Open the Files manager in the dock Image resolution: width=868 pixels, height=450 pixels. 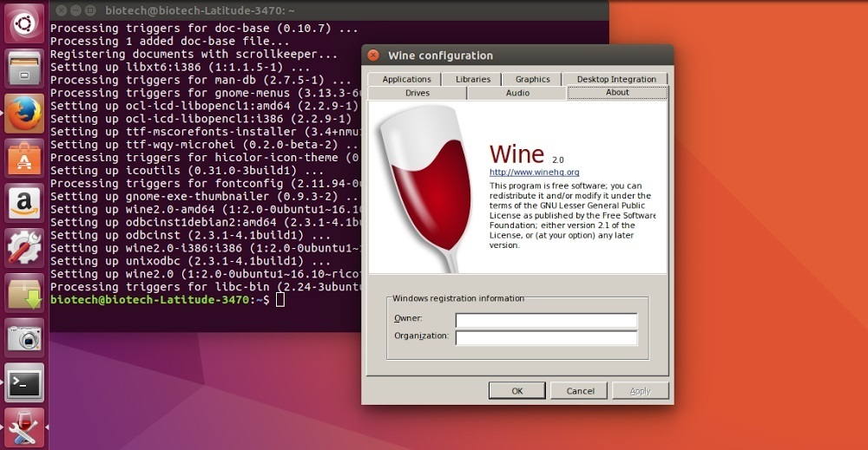[x=24, y=68]
